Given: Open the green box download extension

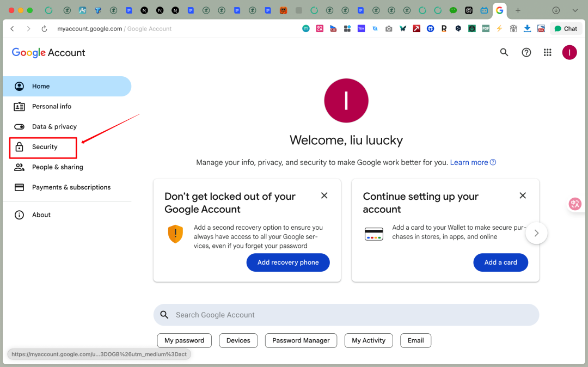Looking at the screenshot, I should coord(471,28).
